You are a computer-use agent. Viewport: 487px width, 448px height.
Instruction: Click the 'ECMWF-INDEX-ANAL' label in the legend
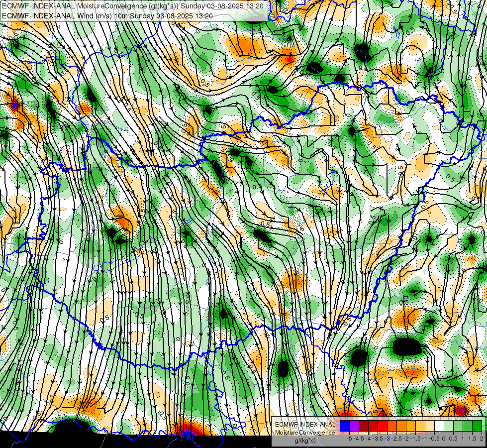pyautogui.click(x=305, y=425)
